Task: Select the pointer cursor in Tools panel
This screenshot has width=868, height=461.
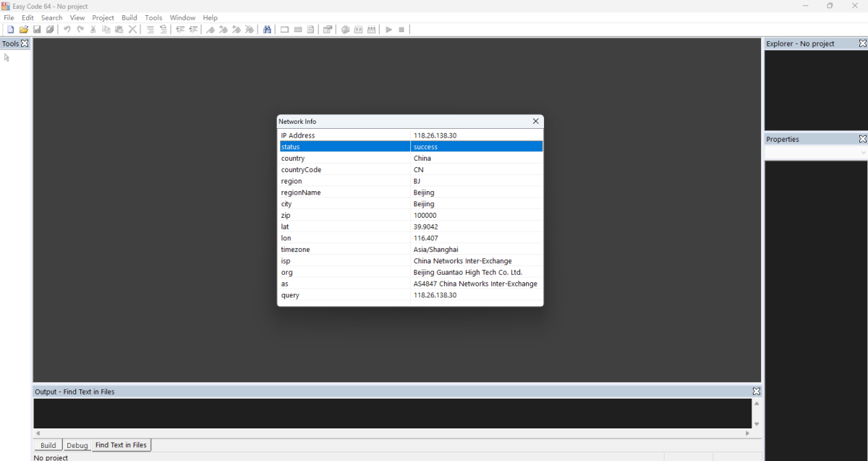Action: tap(7, 58)
